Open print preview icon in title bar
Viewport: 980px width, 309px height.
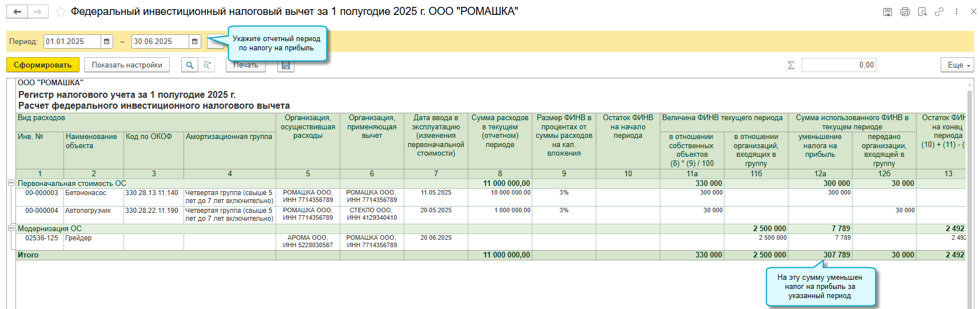coord(922,11)
